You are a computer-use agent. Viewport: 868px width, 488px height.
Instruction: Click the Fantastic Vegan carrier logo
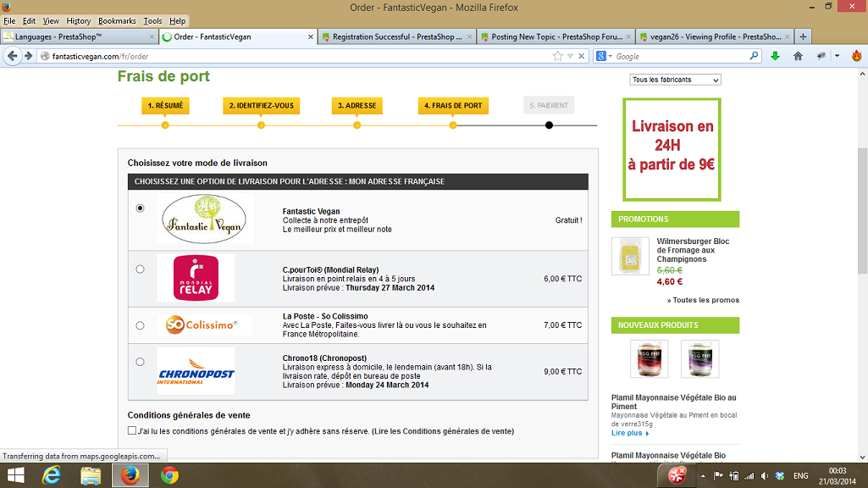tap(204, 219)
